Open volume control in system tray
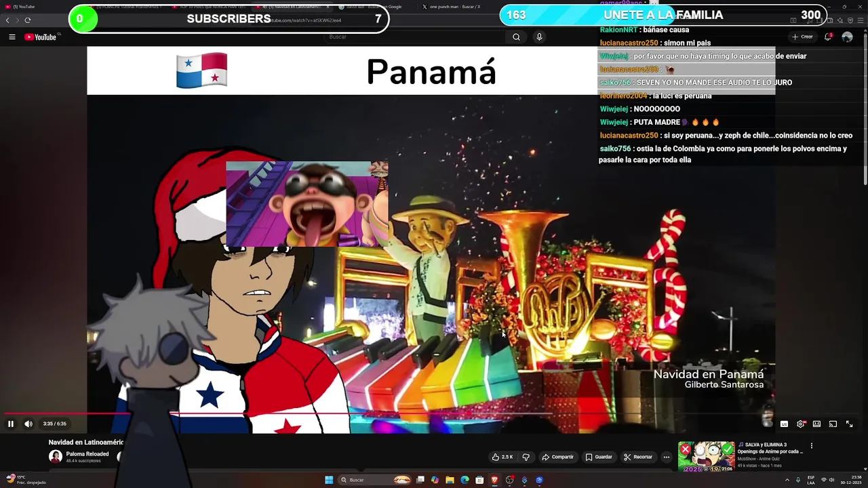868x488 pixels. 832,480
